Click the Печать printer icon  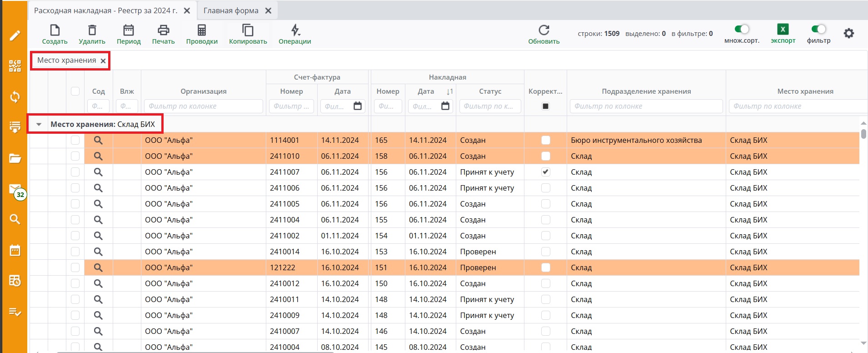[x=163, y=30]
